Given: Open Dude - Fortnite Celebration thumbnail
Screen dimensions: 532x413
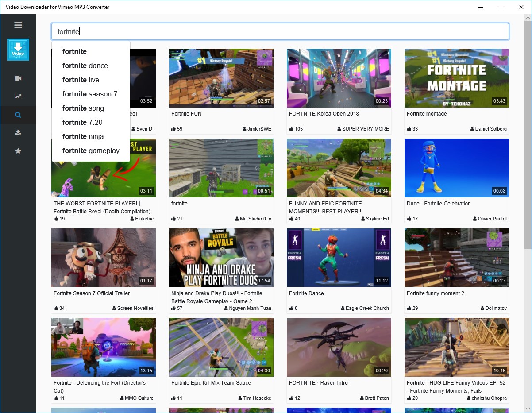Looking at the screenshot, I should coord(457,168).
